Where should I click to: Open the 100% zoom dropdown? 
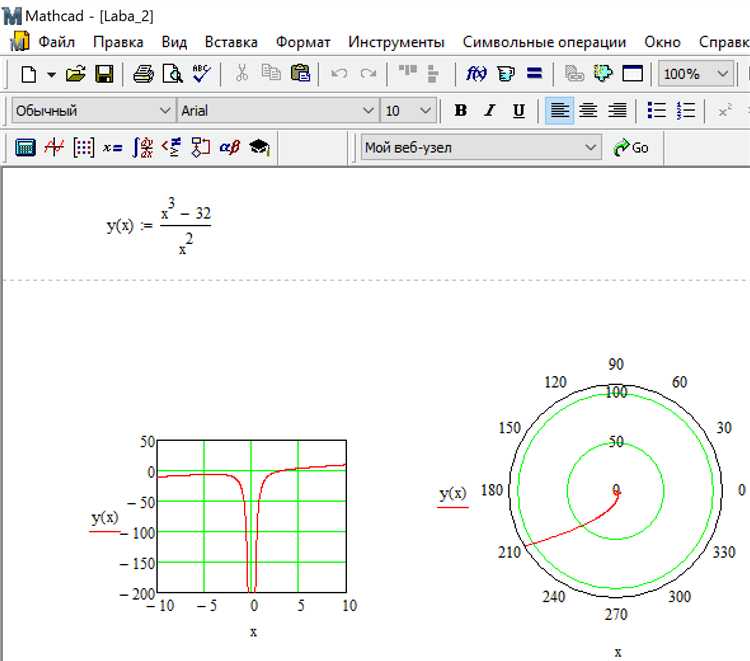723,74
